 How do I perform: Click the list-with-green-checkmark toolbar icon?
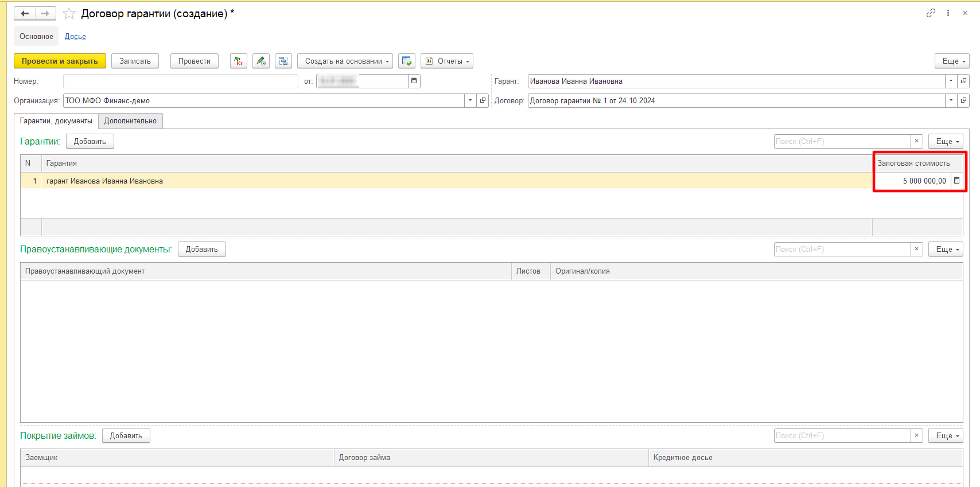tap(407, 61)
